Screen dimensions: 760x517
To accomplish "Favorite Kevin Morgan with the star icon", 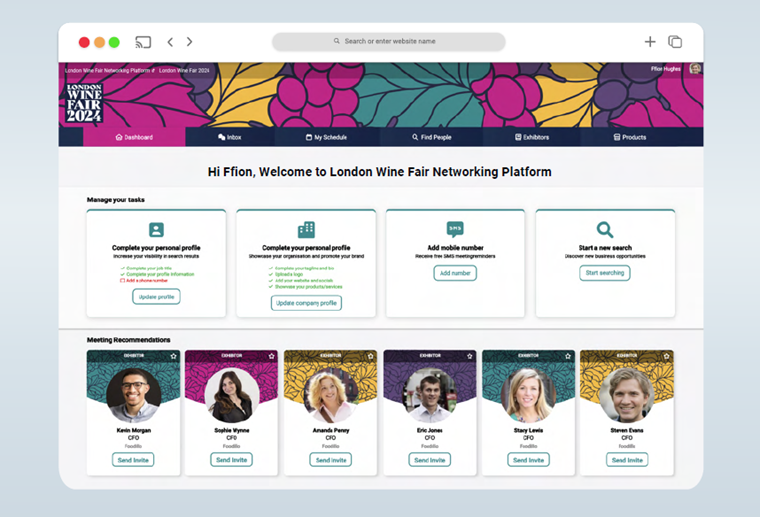I will [x=174, y=356].
